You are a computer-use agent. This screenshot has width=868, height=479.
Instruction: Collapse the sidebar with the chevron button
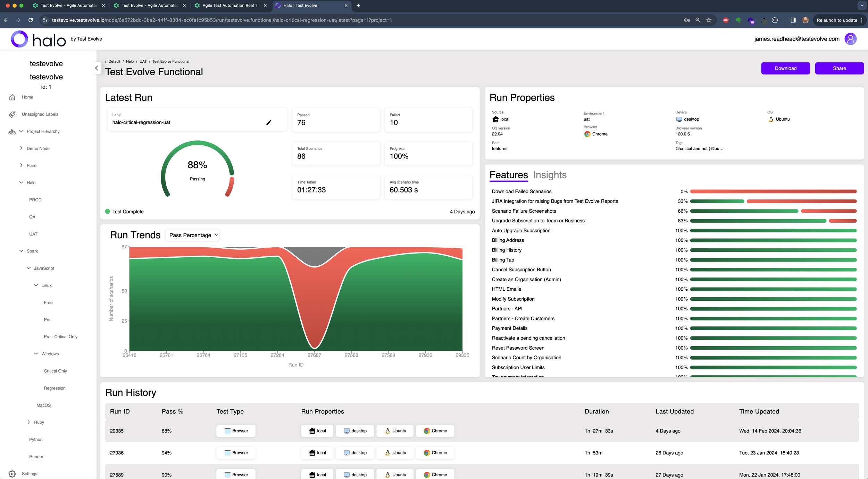point(97,68)
